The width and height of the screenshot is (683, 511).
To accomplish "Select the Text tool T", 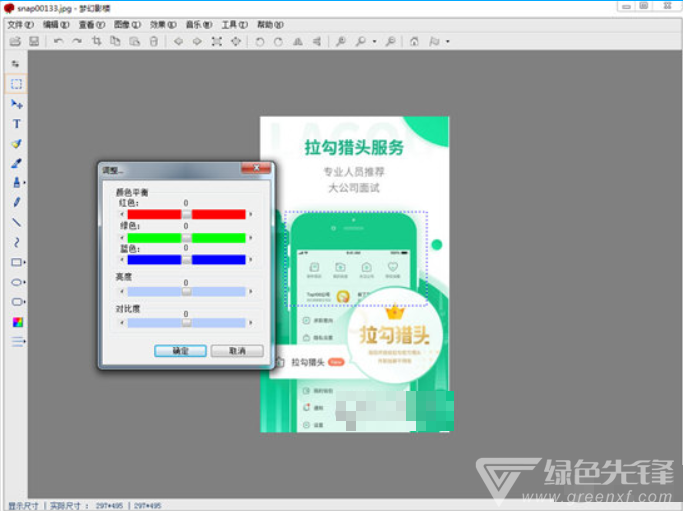I will tap(17, 124).
